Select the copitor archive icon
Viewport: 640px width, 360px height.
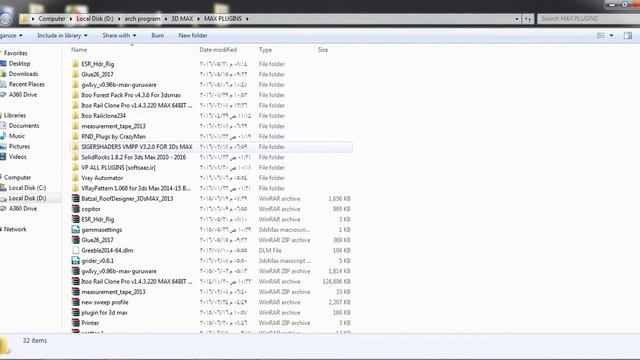pyautogui.click(x=76, y=209)
